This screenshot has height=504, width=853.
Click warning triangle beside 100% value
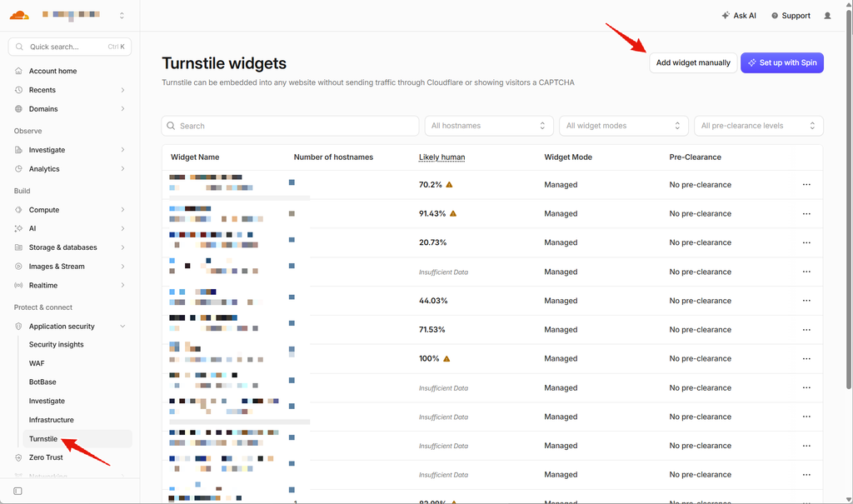pyautogui.click(x=446, y=359)
